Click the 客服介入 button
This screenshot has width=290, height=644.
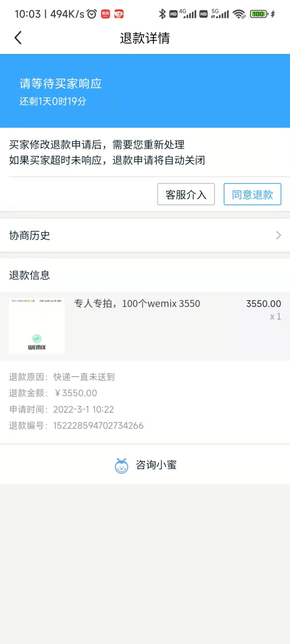pyautogui.click(x=186, y=194)
